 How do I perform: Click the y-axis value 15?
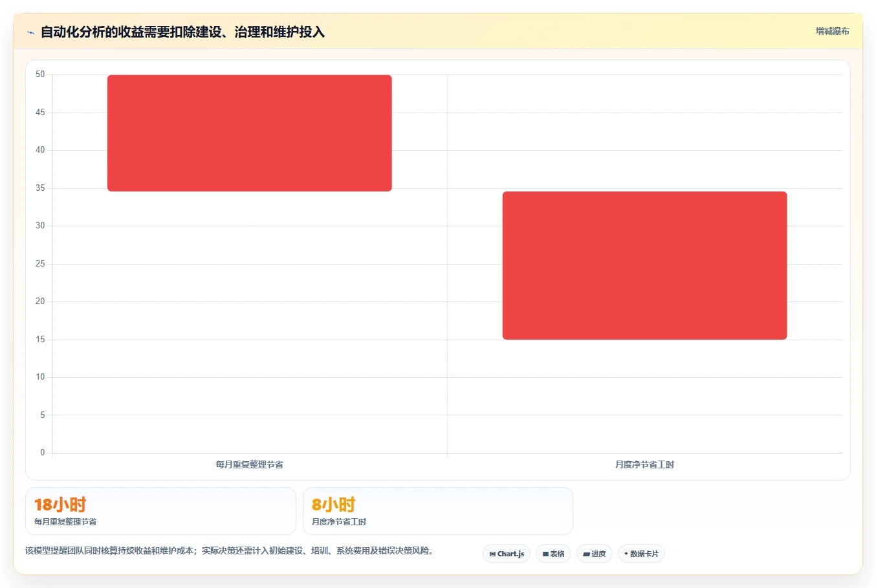(x=40, y=340)
